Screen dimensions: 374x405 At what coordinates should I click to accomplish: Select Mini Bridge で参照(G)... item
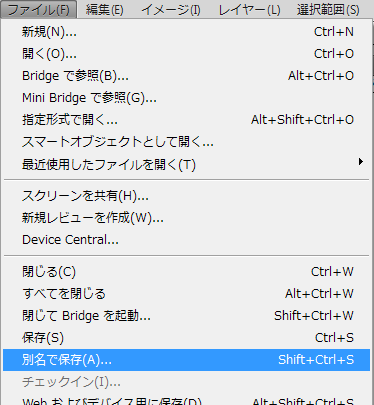[x=187, y=98]
